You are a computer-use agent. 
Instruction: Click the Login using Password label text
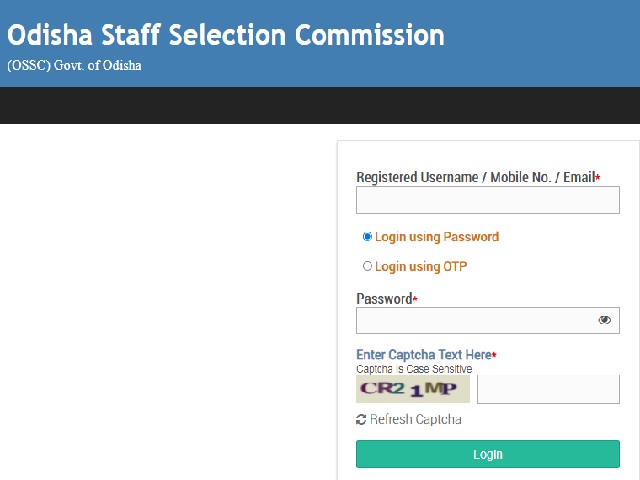(437, 237)
